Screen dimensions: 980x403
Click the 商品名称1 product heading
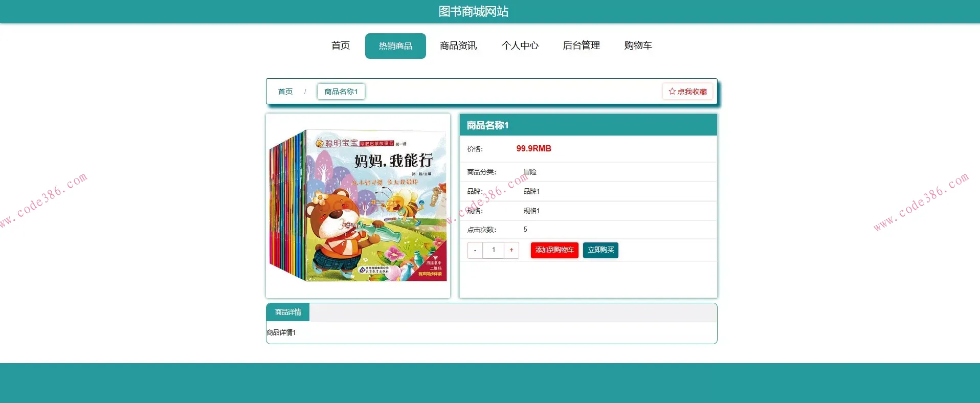487,125
